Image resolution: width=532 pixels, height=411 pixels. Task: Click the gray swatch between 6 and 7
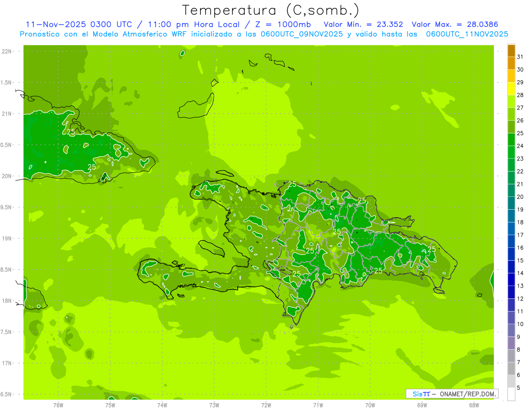click(511, 369)
